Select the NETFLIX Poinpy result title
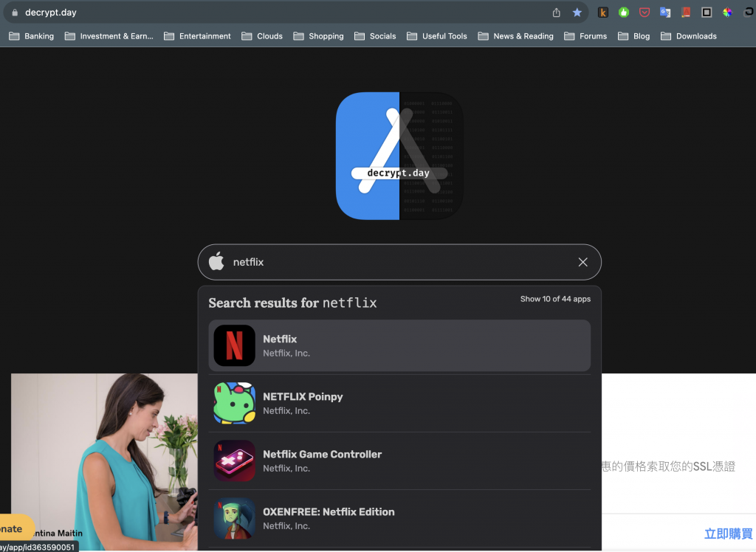The width and height of the screenshot is (756, 552). point(303,397)
